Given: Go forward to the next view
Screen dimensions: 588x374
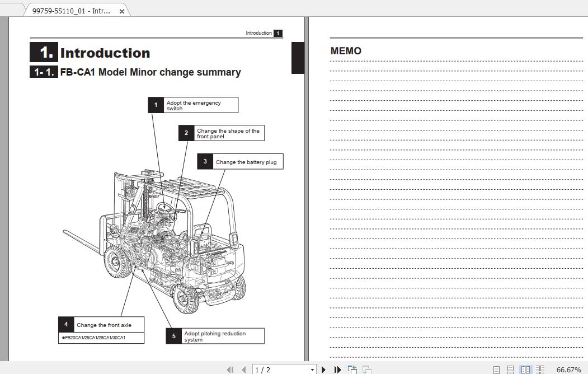Looking at the screenshot, I should tap(366, 370).
